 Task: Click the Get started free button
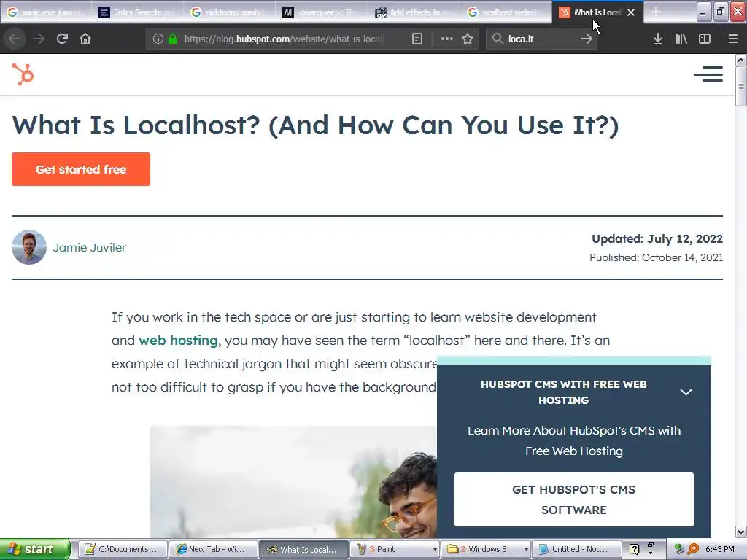pos(81,169)
